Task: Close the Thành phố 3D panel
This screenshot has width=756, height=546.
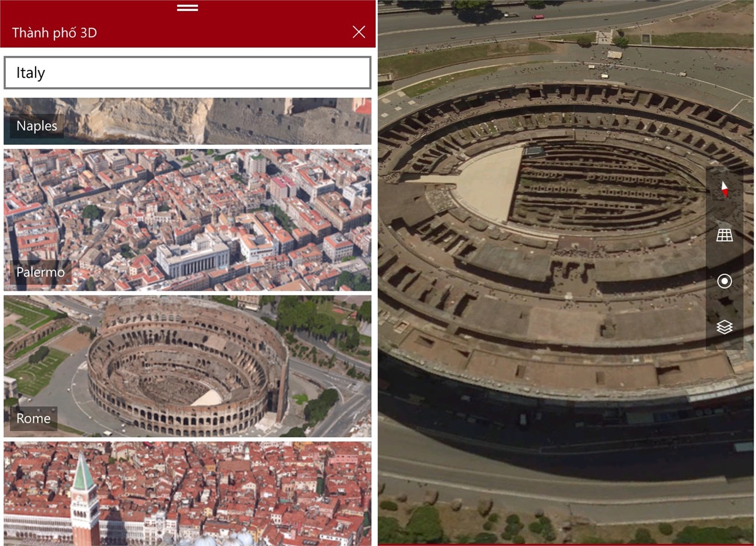Action: [359, 32]
